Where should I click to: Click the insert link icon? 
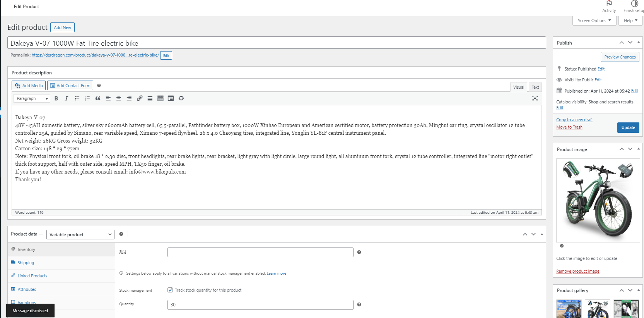140,98
